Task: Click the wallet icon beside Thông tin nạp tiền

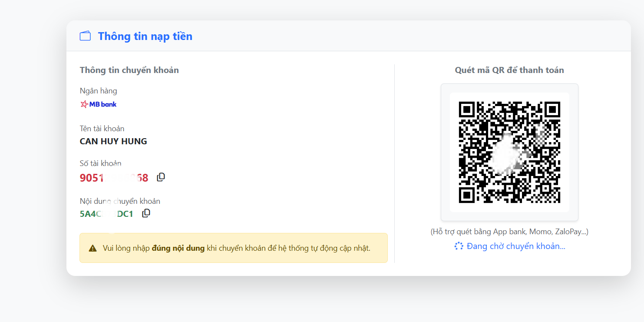Action: tap(85, 36)
